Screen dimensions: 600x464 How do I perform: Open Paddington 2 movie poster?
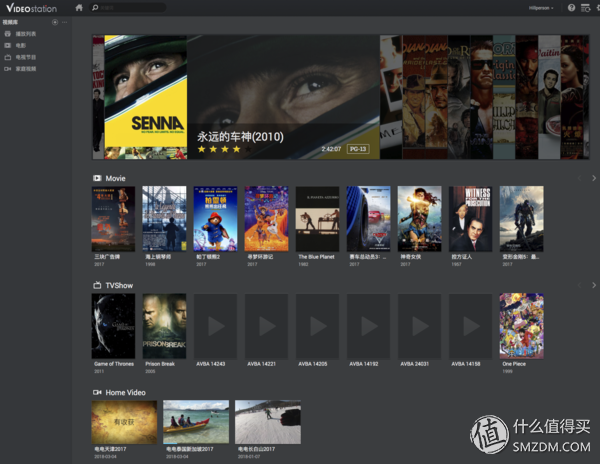click(215, 219)
